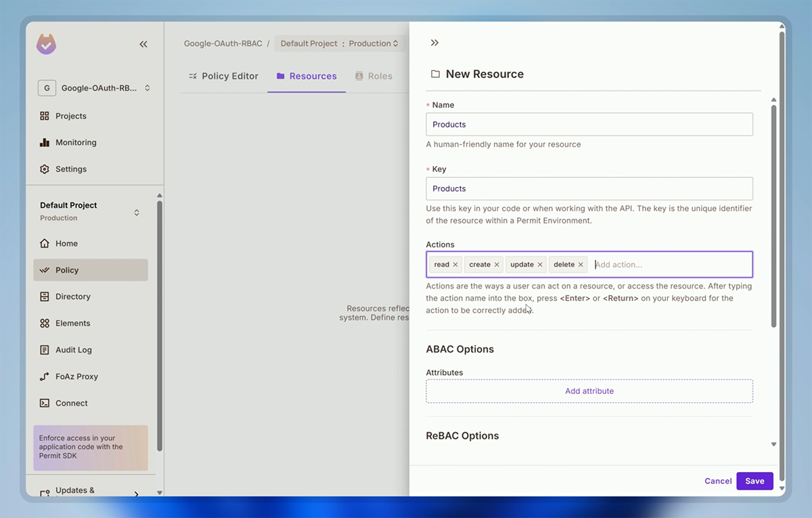Open Default Project : Production environment dropdown
This screenshot has width=812, height=518.
339,43
